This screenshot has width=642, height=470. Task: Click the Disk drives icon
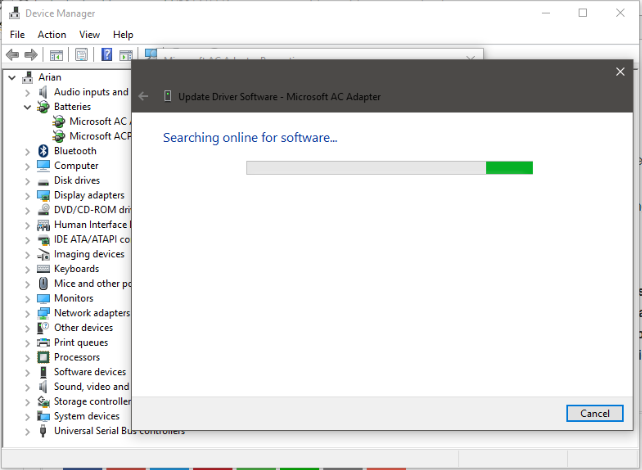43,181
